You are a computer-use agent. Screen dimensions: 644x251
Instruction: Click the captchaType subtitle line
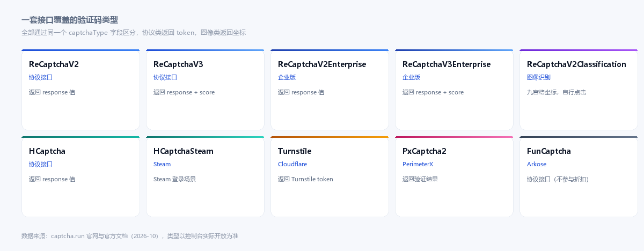(x=134, y=32)
